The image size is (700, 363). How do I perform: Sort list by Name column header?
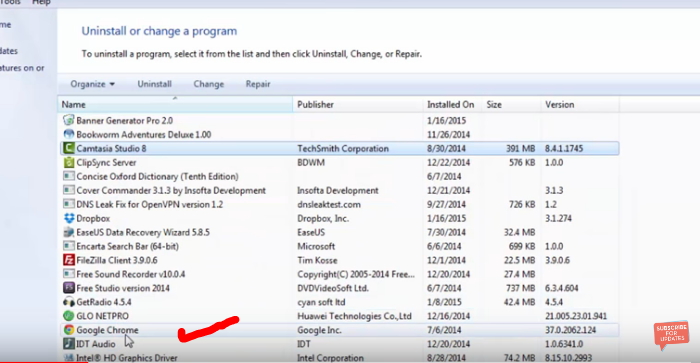click(175, 104)
